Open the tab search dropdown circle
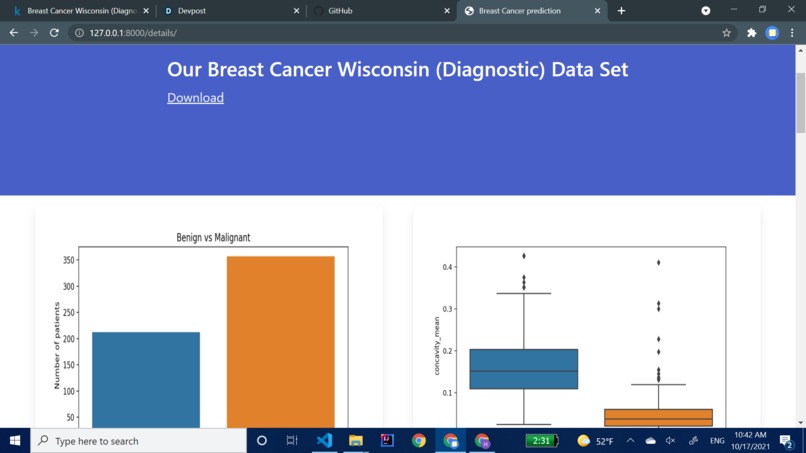Viewport: 806px width, 453px height. [706, 11]
